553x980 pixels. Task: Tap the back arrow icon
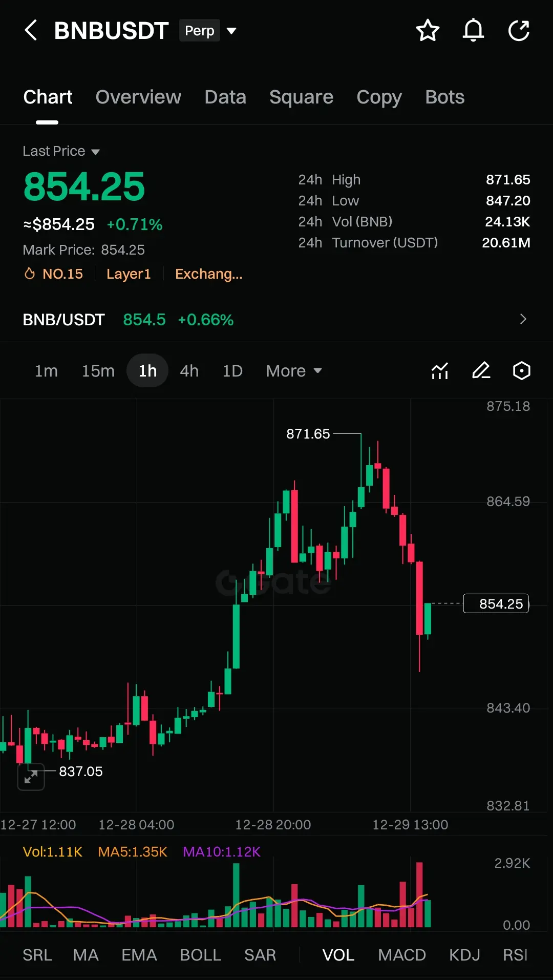(x=31, y=30)
